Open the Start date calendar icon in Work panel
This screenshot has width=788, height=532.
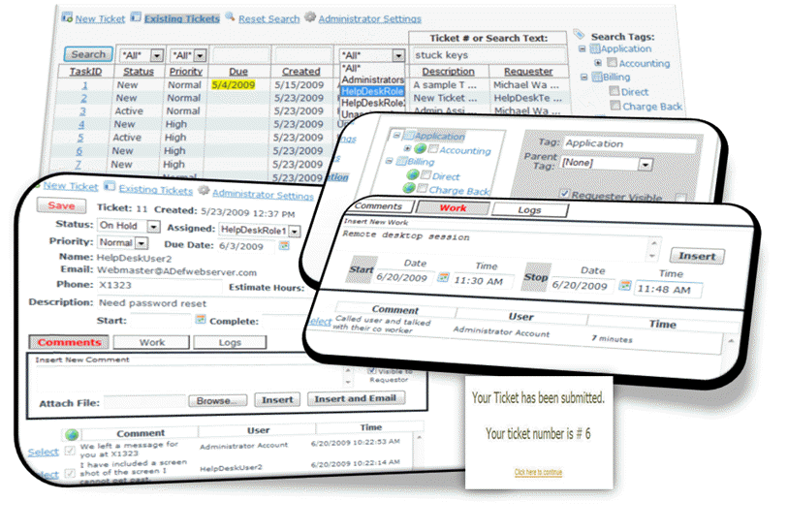coord(443,277)
